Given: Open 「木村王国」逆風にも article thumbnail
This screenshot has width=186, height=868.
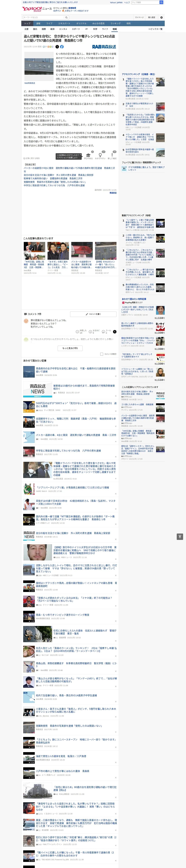Looking at the screenshot, I should click(x=34, y=251).
